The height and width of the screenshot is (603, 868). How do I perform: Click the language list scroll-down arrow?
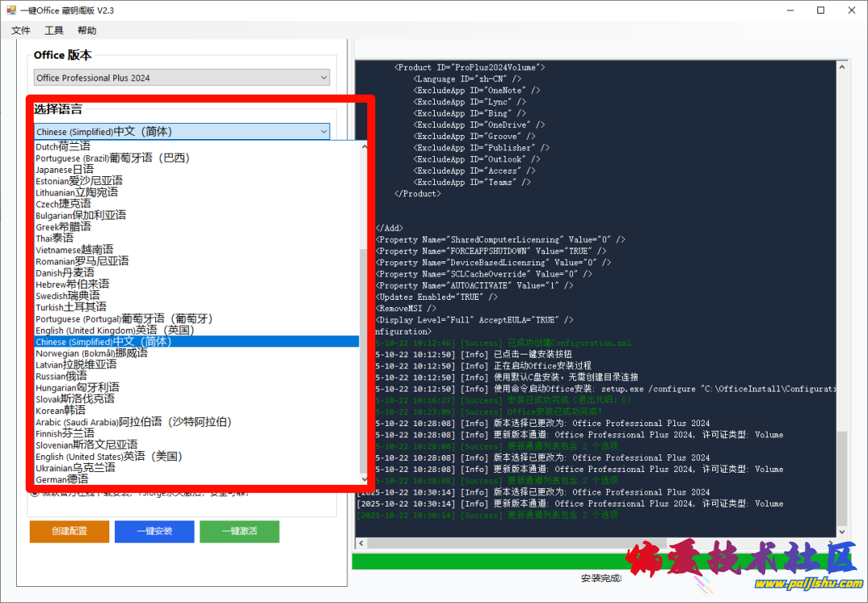[363, 480]
